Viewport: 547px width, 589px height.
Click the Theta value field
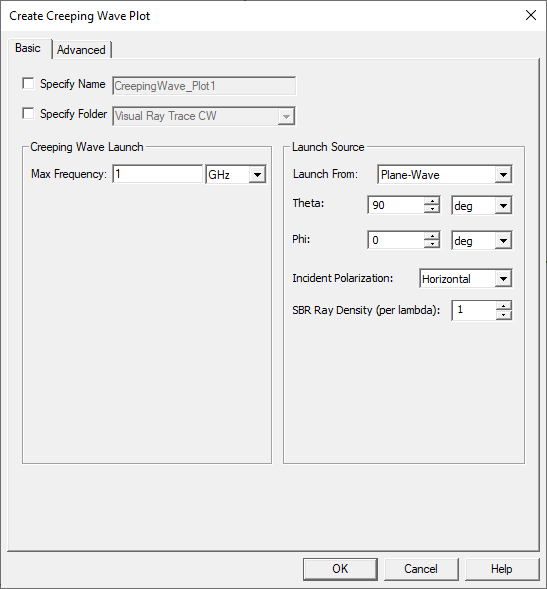(x=396, y=205)
